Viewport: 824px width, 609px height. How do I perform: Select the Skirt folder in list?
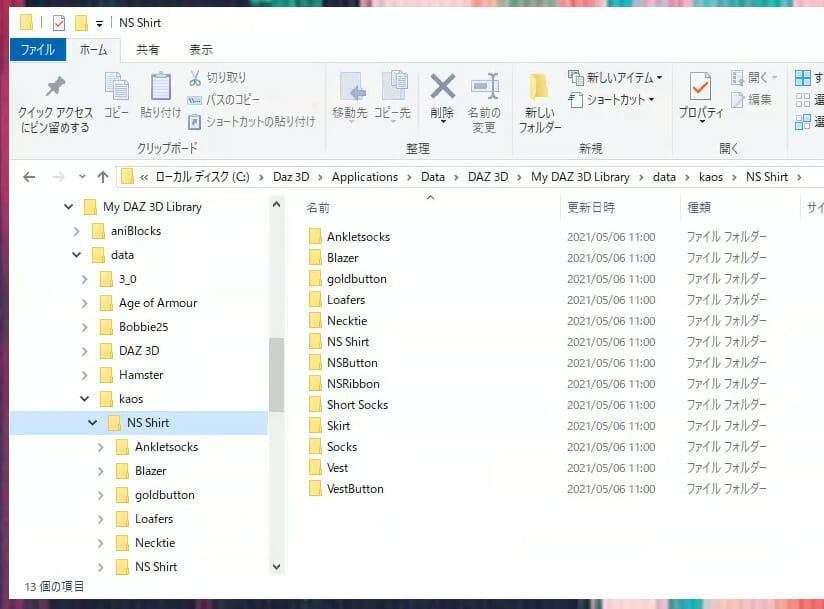[x=338, y=426]
